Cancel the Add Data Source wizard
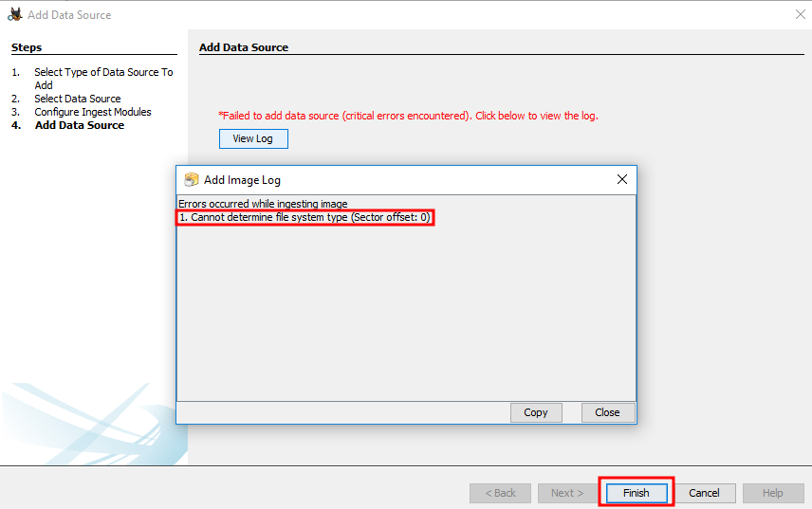 [x=704, y=493]
